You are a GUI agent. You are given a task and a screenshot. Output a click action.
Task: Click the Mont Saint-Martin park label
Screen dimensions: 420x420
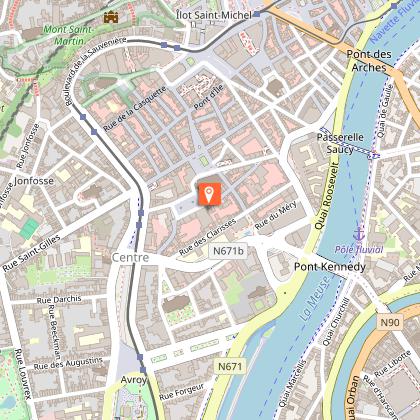point(68,35)
